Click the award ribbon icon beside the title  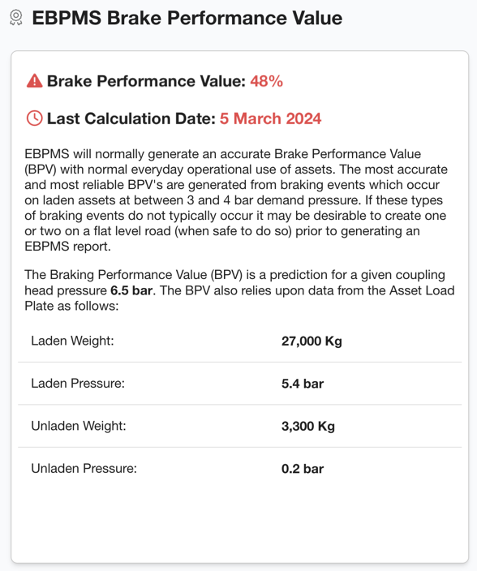point(16,17)
